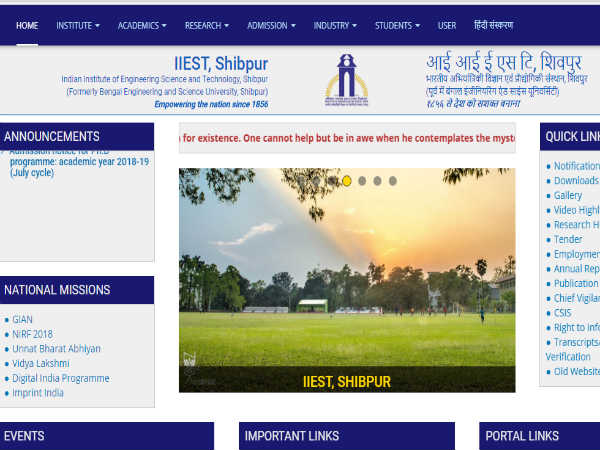Image resolution: width=600 pixels, height=450 pixels.
Task: Expand the Research dropdown menu
Action: point(207,24)
